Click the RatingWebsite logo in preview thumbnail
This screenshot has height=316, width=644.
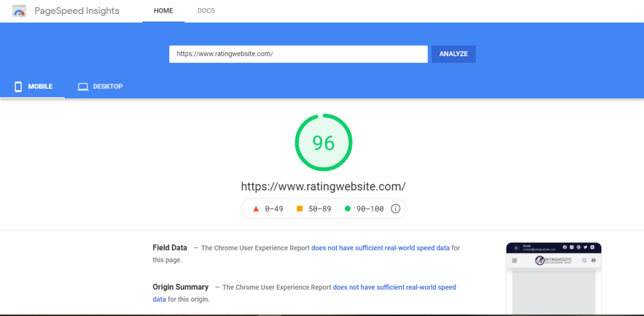pos(553,260)
